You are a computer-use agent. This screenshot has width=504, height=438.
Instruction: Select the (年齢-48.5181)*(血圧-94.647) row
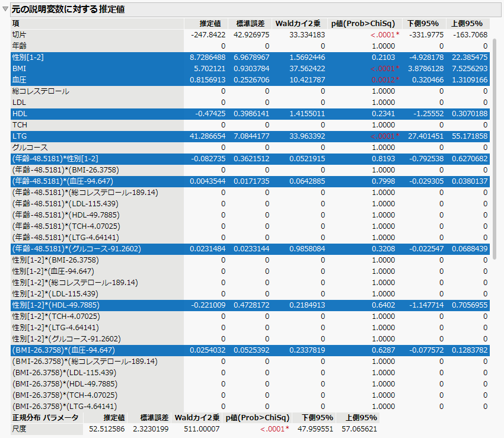click(250, 181)
